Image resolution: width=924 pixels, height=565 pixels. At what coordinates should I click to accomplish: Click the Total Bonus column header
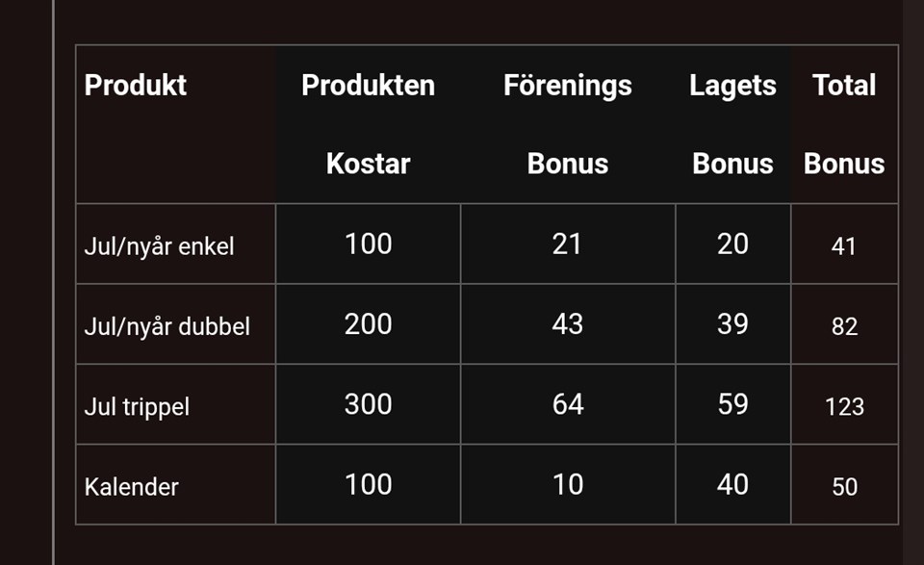(x=844, y=124)
